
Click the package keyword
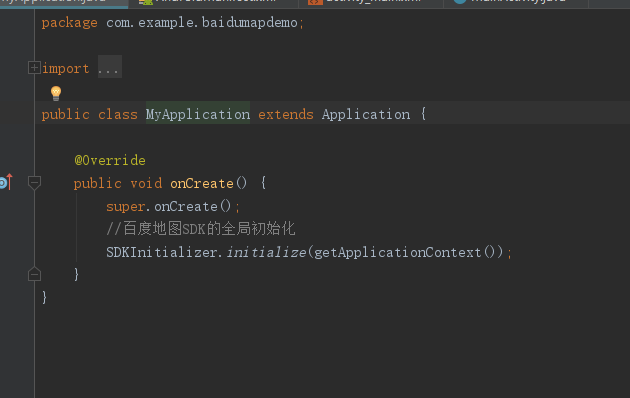click(70, 23)
